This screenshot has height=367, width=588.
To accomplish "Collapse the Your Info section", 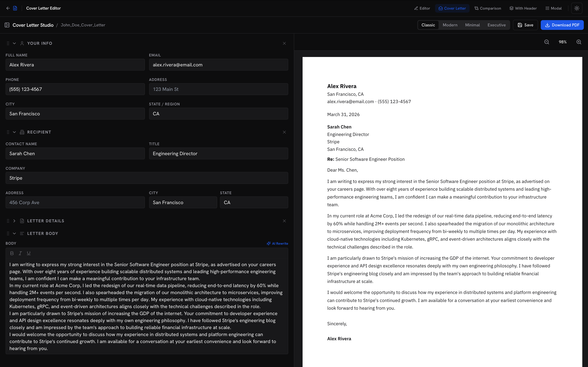I will click(14, 43).
